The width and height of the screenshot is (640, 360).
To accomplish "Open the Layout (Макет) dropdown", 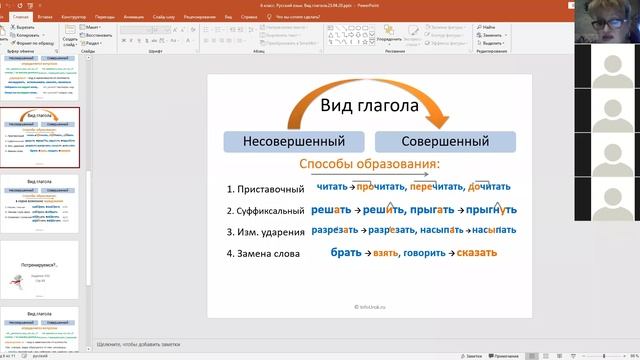I will coord(90,27).
